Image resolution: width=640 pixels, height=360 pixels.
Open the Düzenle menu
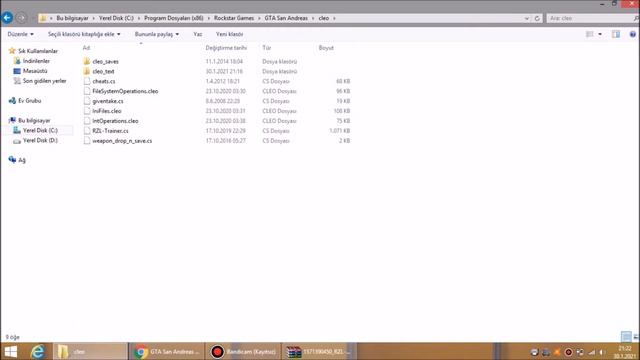[x=20, y=34]
